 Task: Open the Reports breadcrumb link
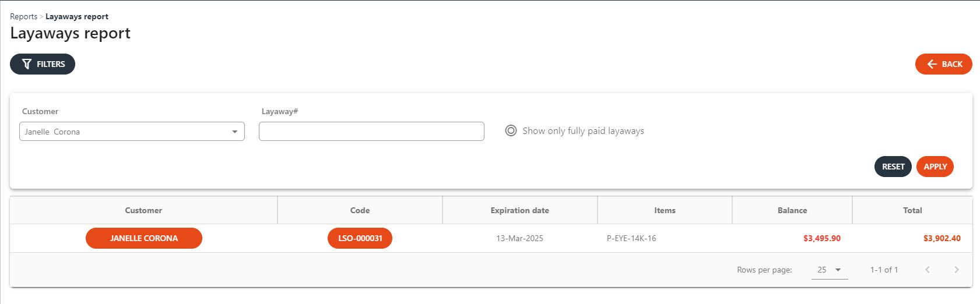(x=23, y=16)
